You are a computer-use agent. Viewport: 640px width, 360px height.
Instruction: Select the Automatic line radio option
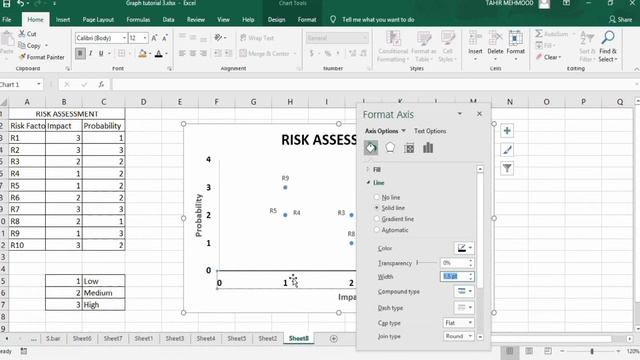pos(376,230)
